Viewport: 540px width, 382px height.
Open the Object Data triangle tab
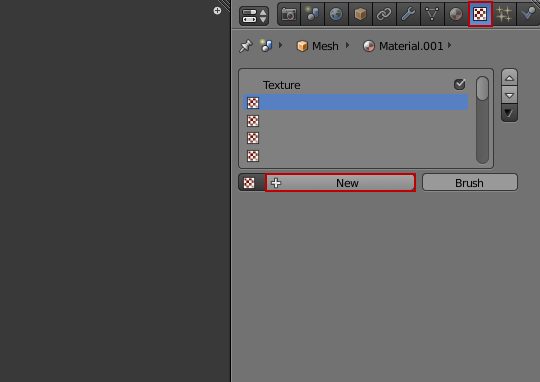pyautogui.click(x=432, y=14)
